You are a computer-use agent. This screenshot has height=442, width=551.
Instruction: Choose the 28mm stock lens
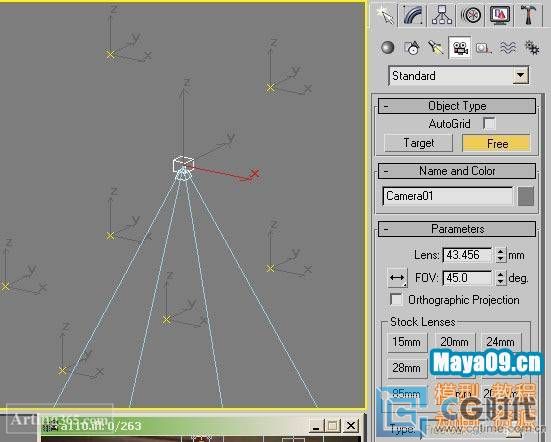(407, 368)
